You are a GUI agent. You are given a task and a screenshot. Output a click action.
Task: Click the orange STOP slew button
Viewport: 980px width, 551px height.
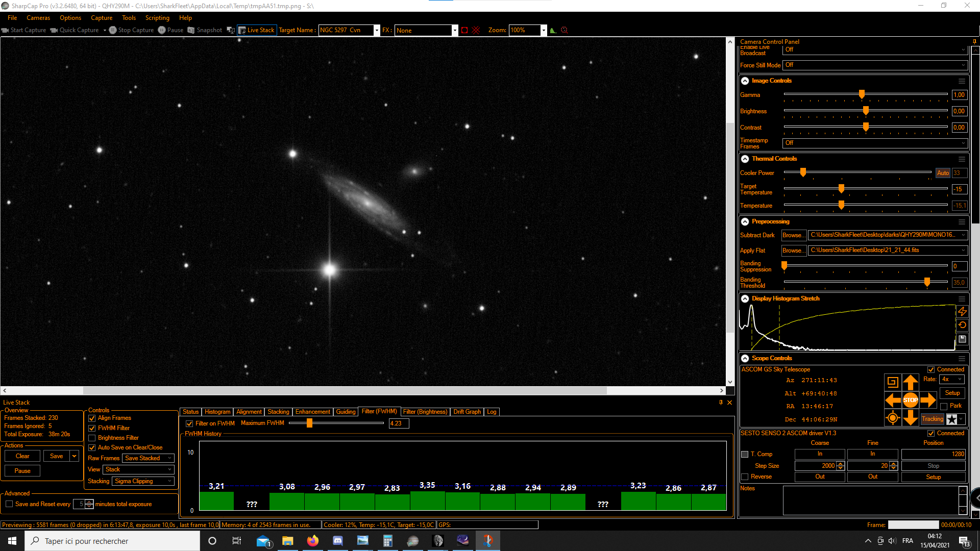(x=910, y=400)
